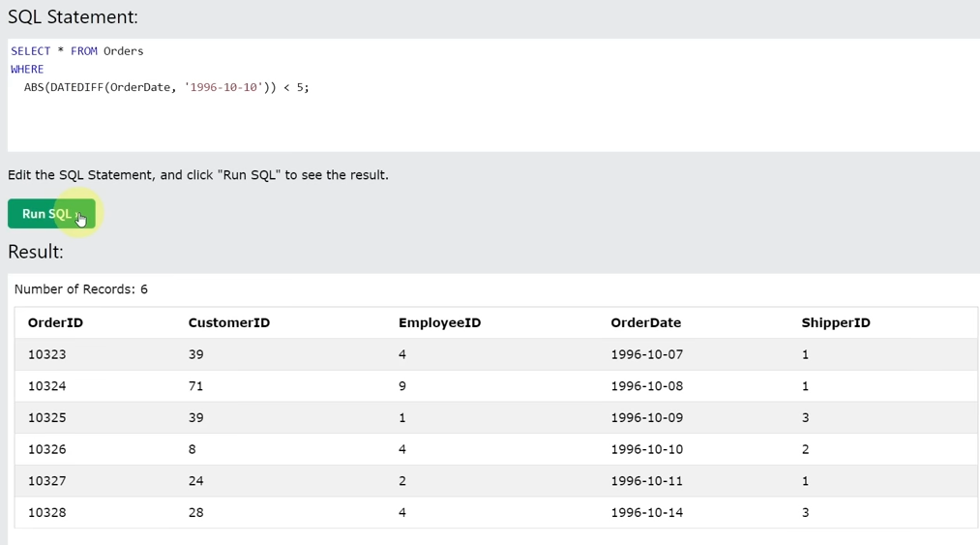Click the SQL Statement: heading
The image size is (980, 545).
tap(73, 16)
